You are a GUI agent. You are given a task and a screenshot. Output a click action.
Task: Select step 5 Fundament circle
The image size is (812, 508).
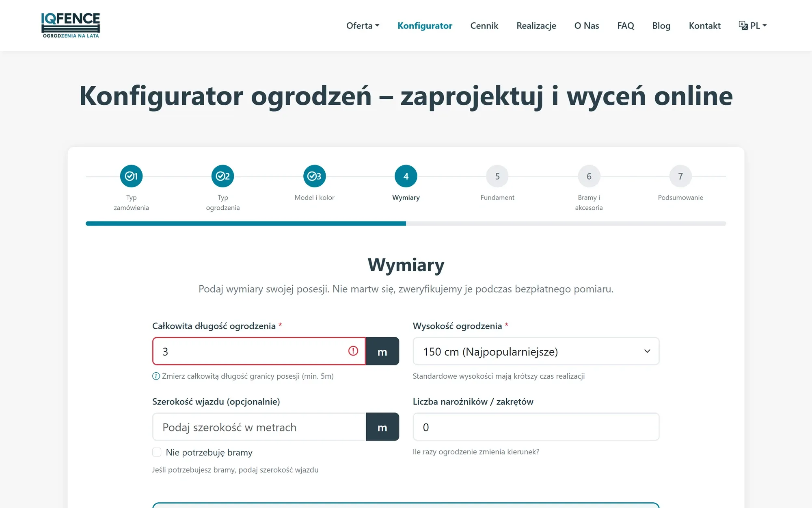497,176
